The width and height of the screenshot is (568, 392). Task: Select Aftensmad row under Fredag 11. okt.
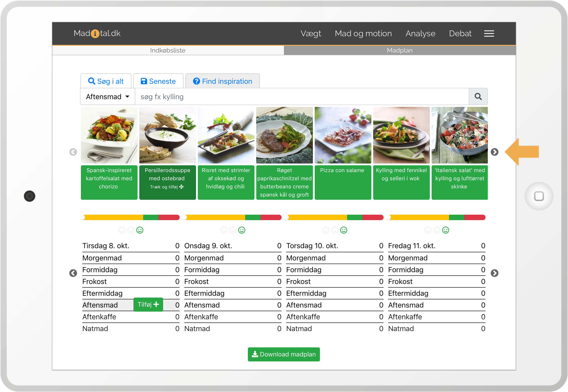[437, 305]
